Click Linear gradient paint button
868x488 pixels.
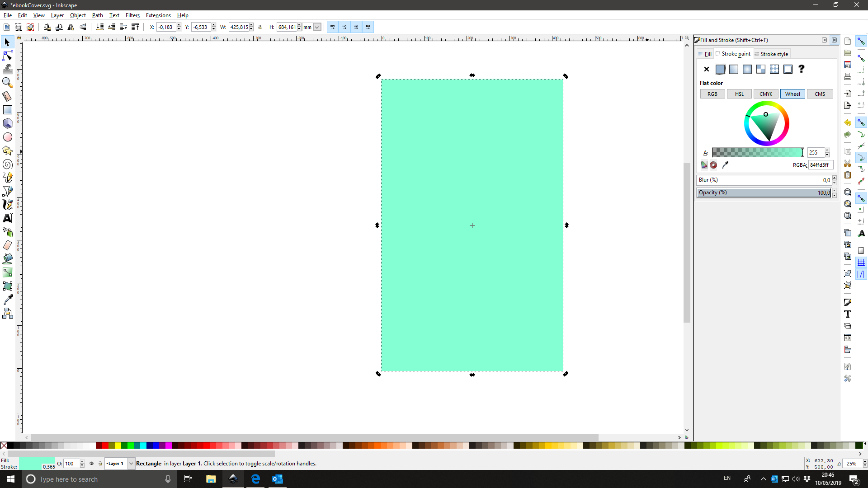[734, 69]
